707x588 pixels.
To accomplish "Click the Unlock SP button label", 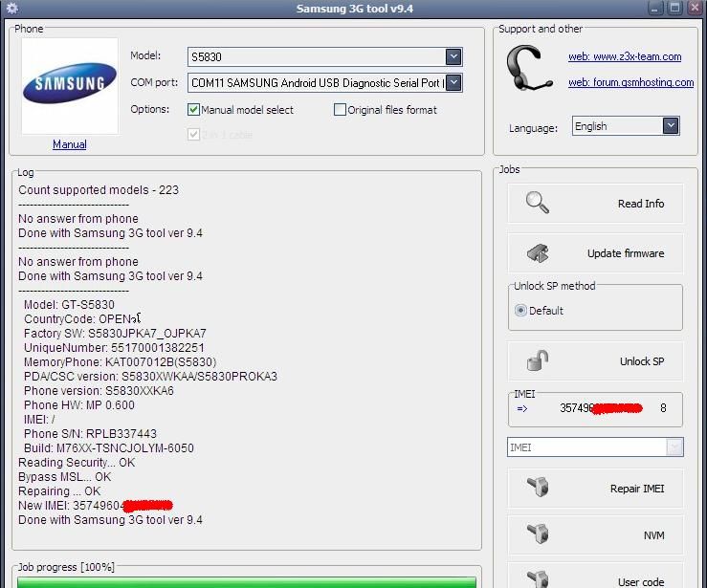I will 642,361.
